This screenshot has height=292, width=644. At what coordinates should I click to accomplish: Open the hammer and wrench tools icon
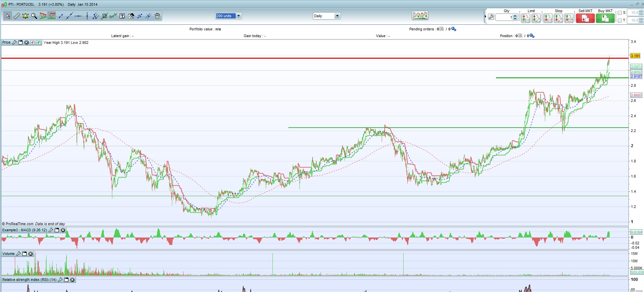click(x=131, y=16)
